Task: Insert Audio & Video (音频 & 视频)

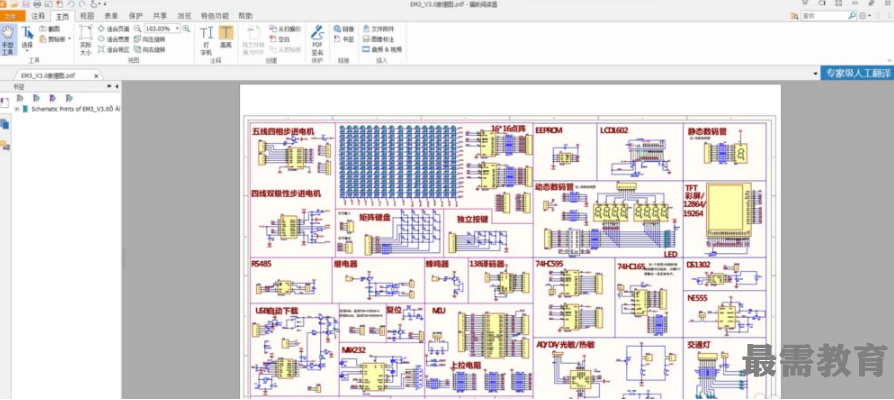Action: point(382,50)
